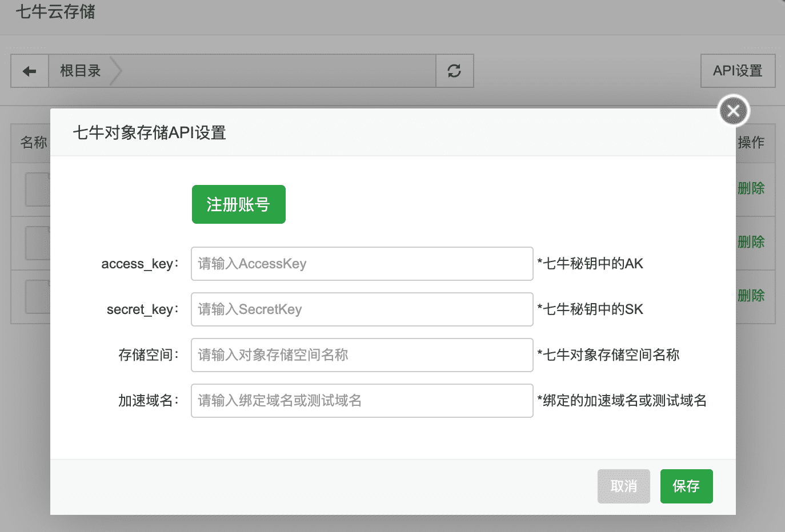Select the 加速域名 domain input field

pyautogui.click(x=362, y=401)
